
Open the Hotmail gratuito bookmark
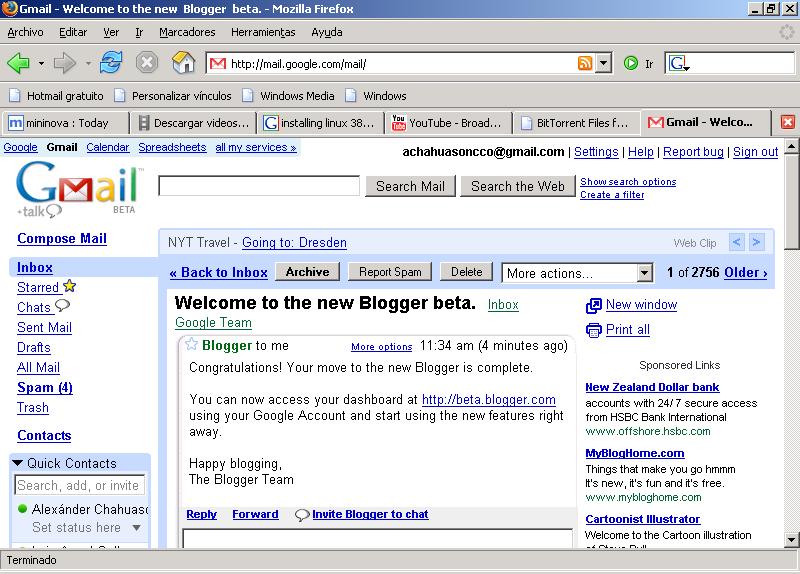(57, 96)
